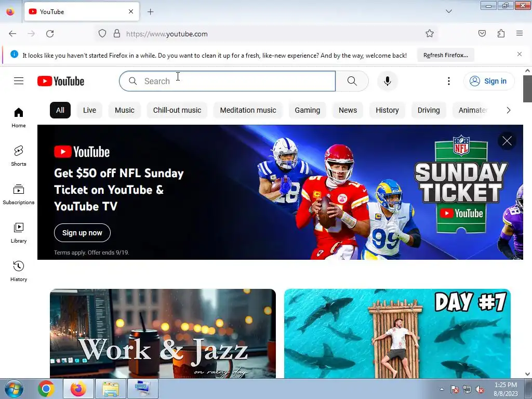
Task: Click the muted volume tray icon
Action: (x=480, y=389)
